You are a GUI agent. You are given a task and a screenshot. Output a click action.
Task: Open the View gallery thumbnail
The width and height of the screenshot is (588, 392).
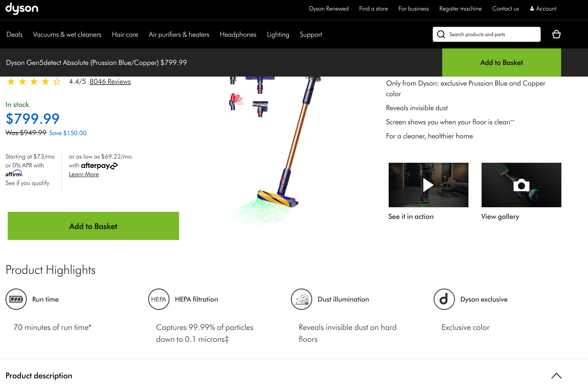pos(521,185)
